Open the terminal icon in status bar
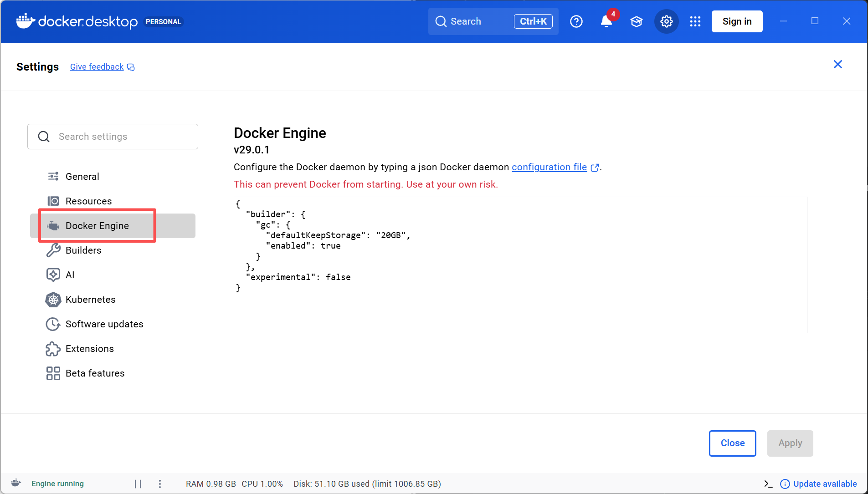This screenshot has width=868, height=494. (768, 484)
